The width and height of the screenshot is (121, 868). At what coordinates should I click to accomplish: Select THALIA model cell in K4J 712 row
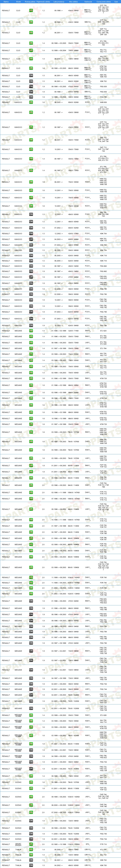coord(18,855)
